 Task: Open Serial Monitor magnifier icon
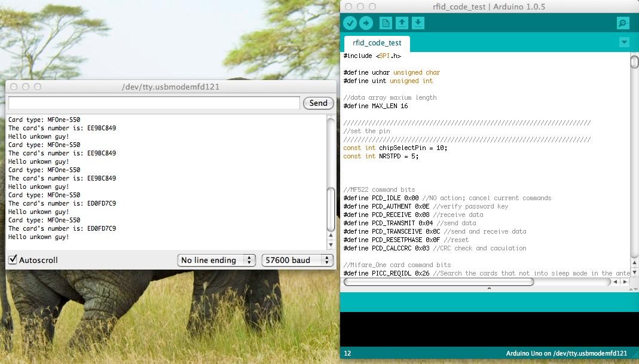pos(623,23)
